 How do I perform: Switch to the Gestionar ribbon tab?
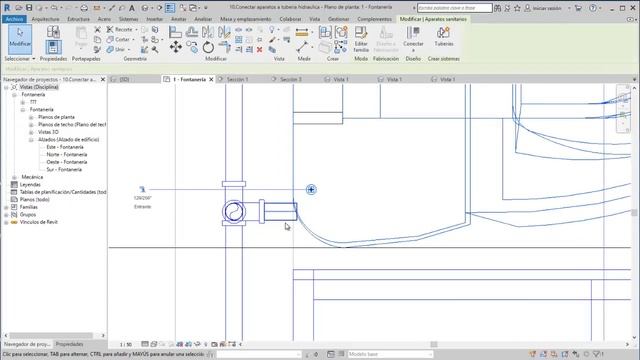click(x=339, y=19)
